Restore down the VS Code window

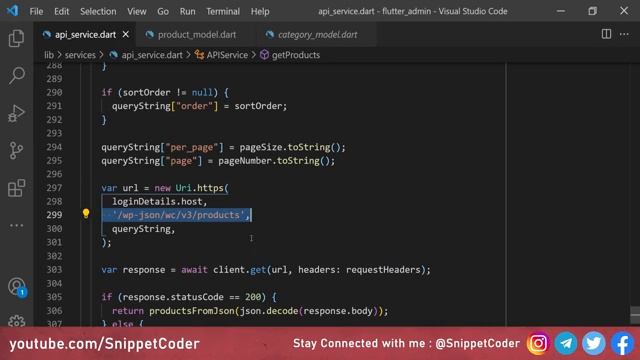pos(592,11)
